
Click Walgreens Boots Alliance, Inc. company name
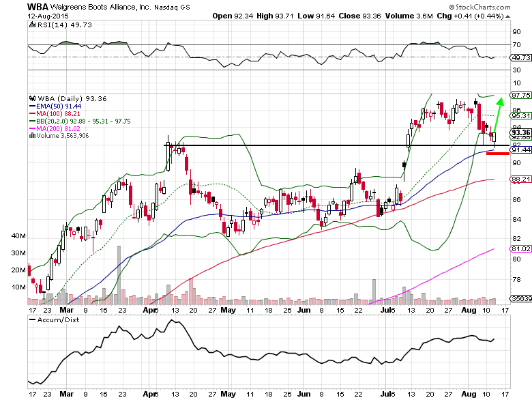tap(101, 6)
